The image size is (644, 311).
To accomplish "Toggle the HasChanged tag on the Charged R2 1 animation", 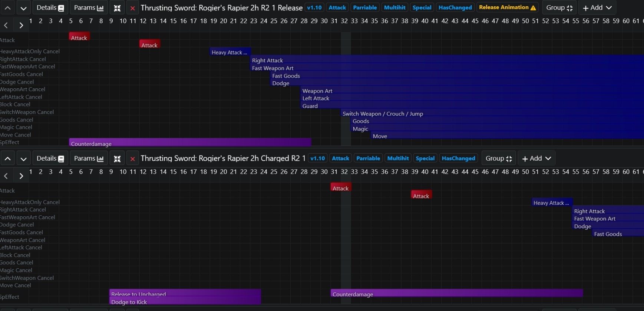I will coord(459,158).
